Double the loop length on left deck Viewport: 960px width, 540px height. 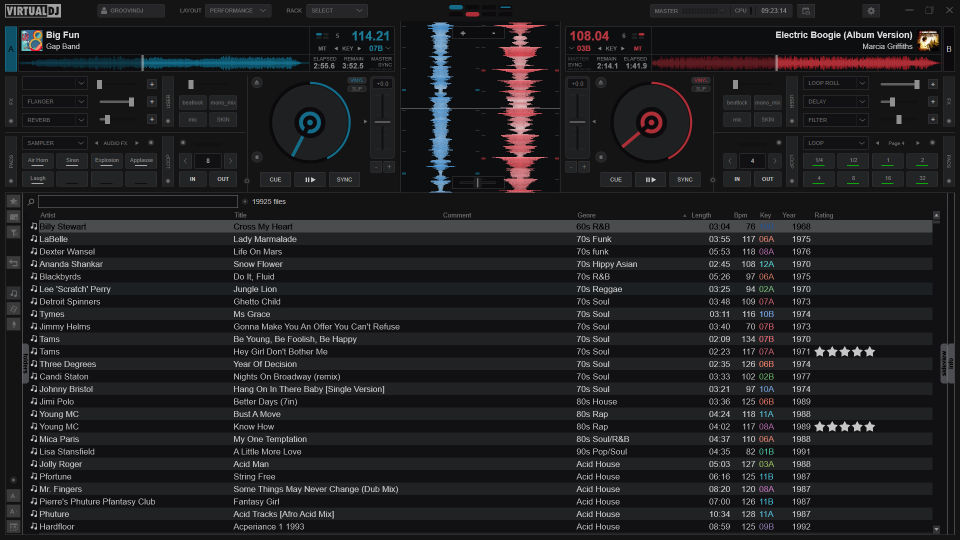coord(230,161)
